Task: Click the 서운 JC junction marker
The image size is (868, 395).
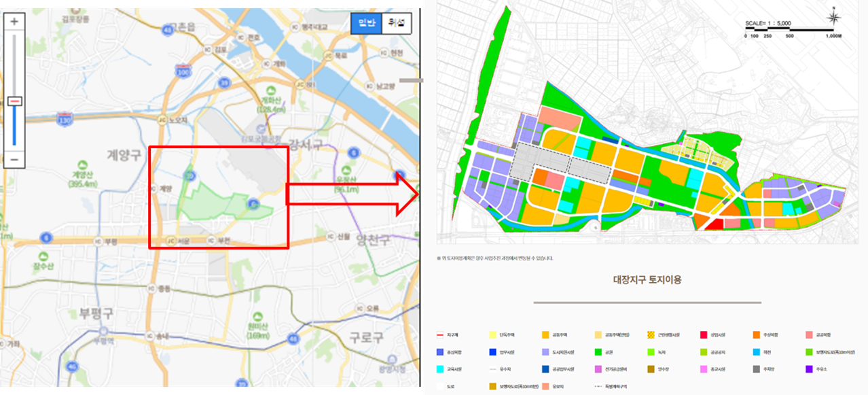Action: coord(171,241)
